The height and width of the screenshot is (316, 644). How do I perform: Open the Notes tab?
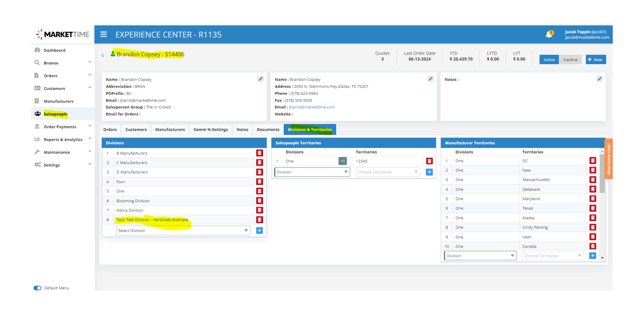pos(242,129)
